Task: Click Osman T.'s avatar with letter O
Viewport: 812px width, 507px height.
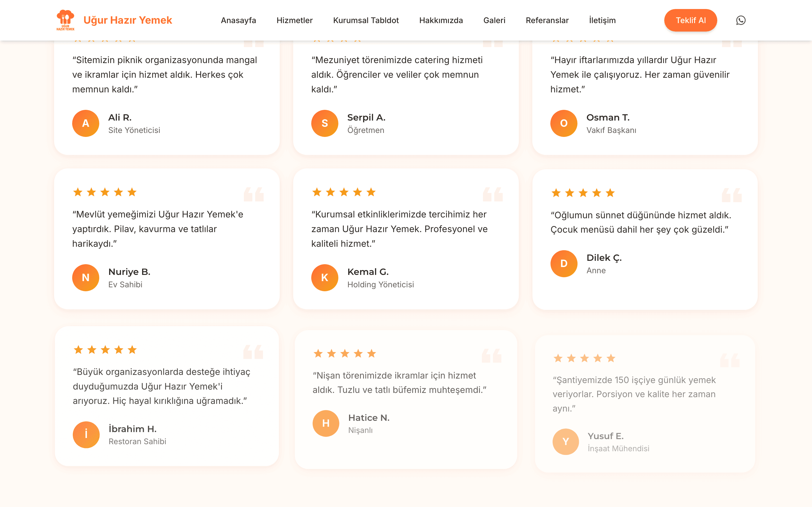Action: [564, 123]
